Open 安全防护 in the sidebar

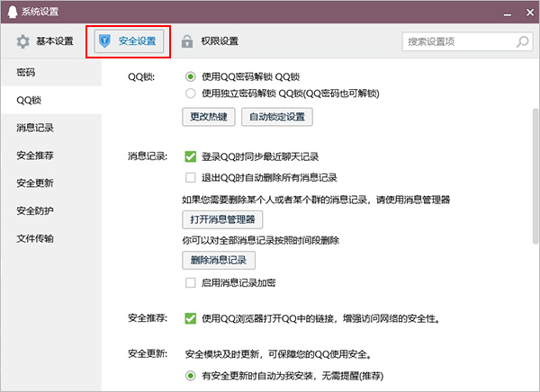click(x=51, y=210)
